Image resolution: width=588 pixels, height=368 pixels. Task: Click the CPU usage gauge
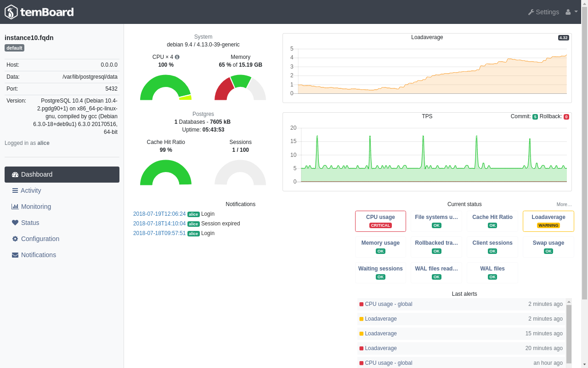pos(166,87)
